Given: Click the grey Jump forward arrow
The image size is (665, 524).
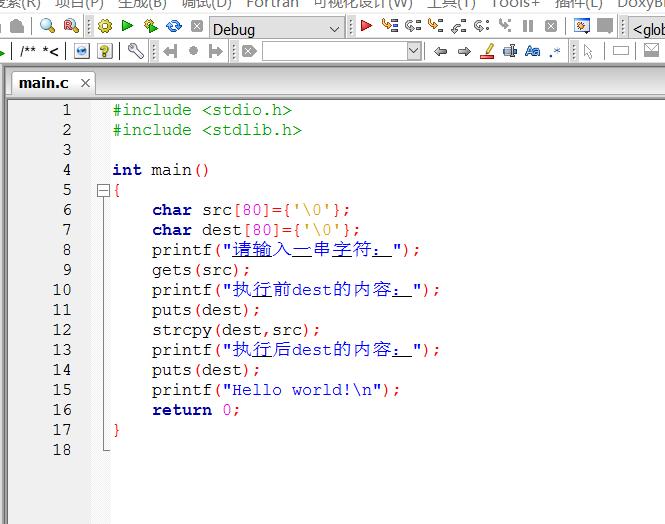Looking at the screenshot, I should click(x=216, y=52).
